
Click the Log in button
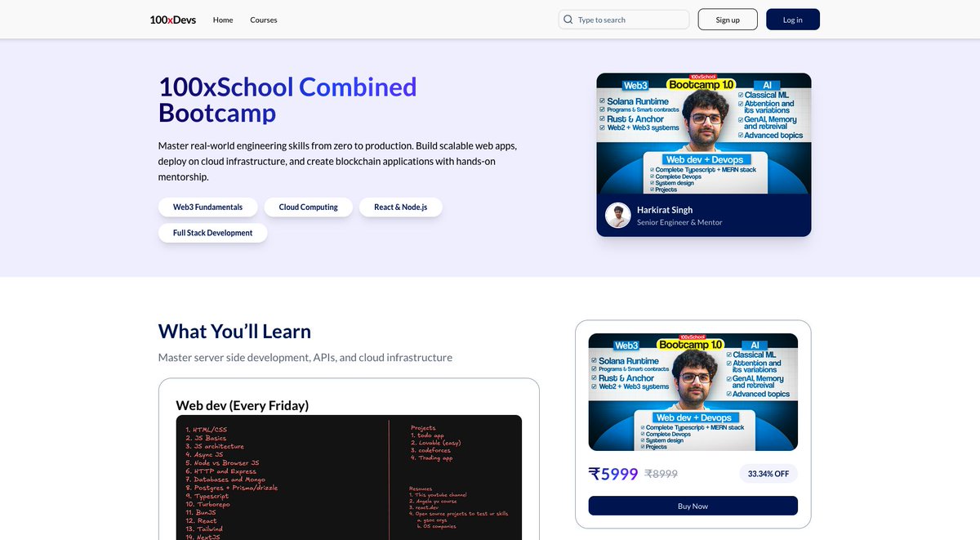tap(793, 20)
